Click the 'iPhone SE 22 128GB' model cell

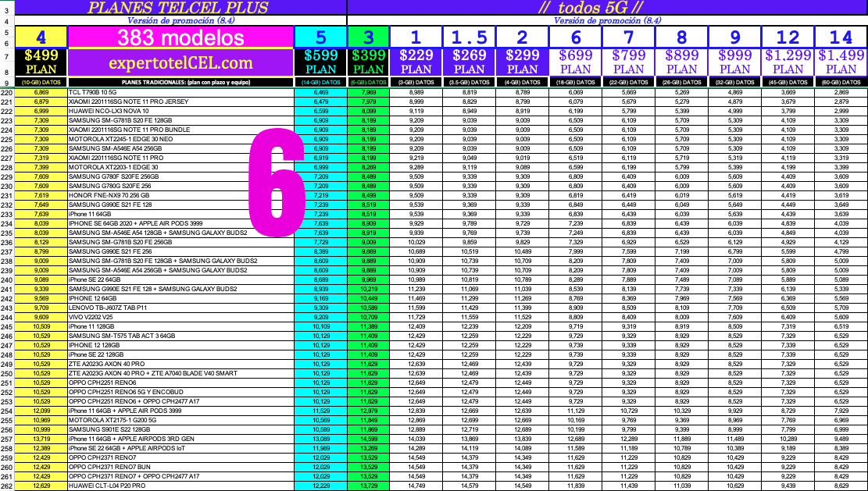tap(180, 355)
